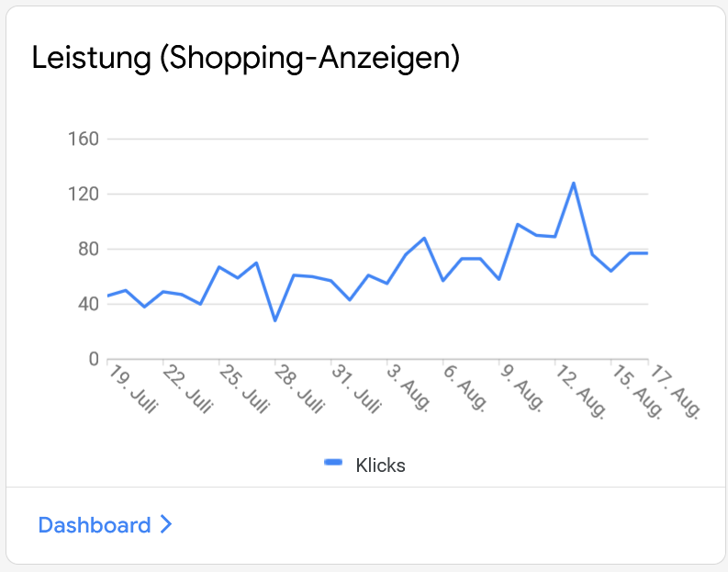Click the 3. Aug. x-axis label

click(x=409, y=387)
